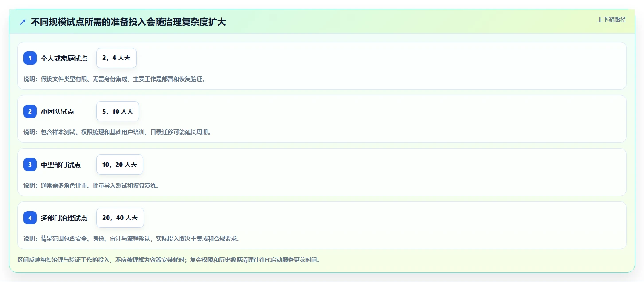The image size is (644, 282).
Task: Select the 20，40 人天 value pill
Action: (120, 218)
